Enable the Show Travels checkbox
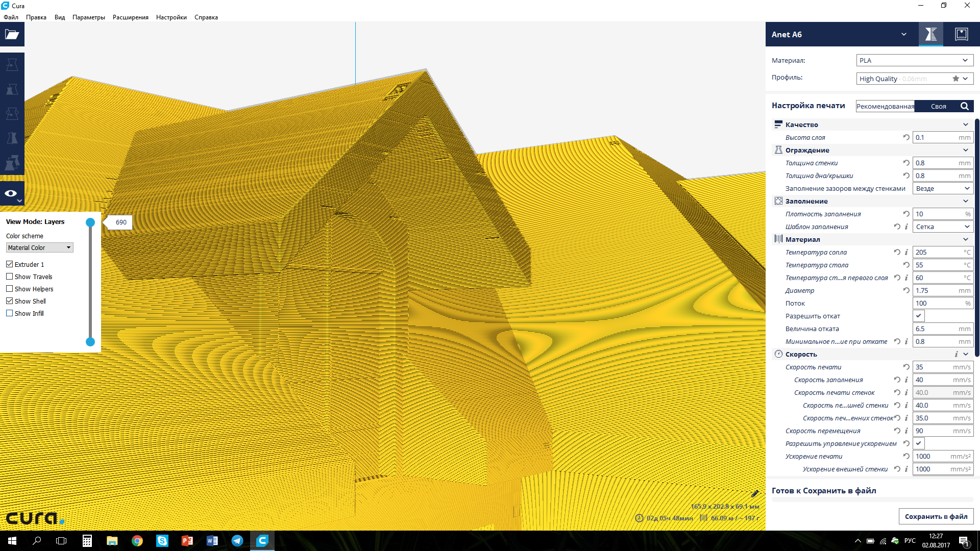Viewport: 980px width, 551px height. (x=10, y=277)
